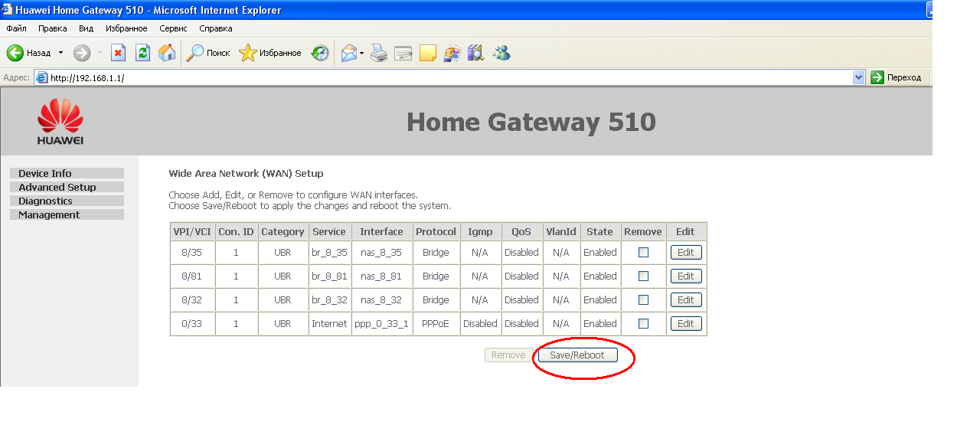Click the Internet service cell
The width and height of the screenshot is (980, 422).
coord(329,323)
